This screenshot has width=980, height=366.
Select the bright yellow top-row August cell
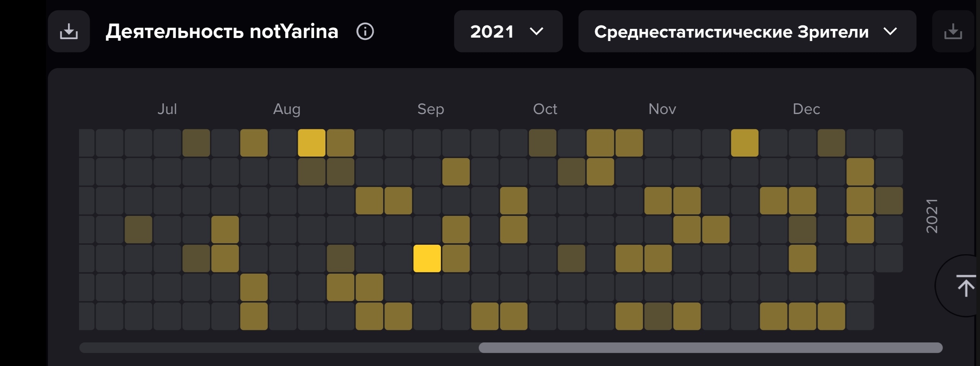[x=312, y=143]
